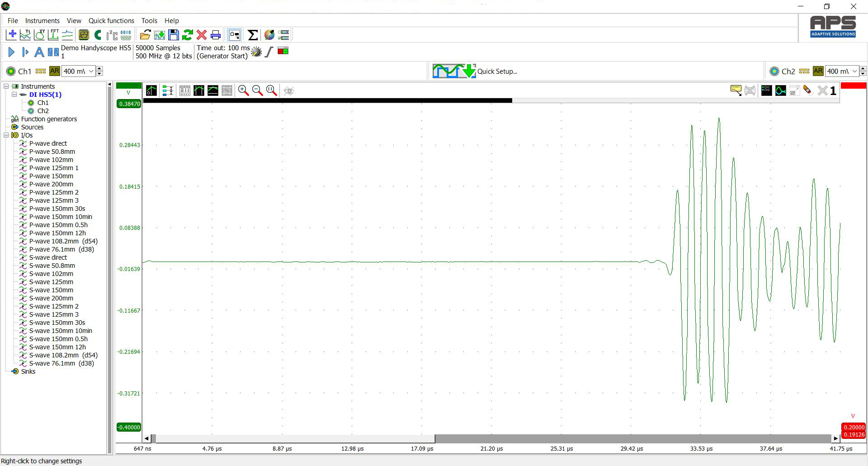Open Quick functions menu
This screenshot has height=466, width=868.
pos(111,21)
